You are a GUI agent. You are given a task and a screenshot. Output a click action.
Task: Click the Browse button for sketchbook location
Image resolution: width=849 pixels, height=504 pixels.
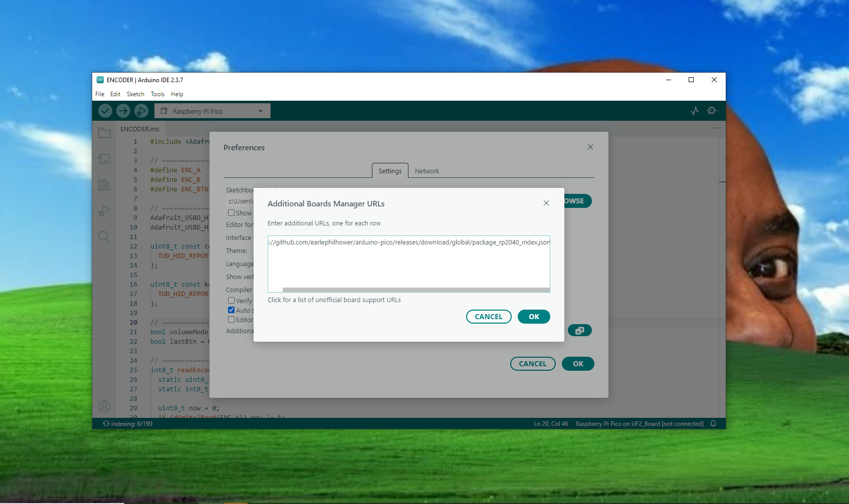point(578,201)
